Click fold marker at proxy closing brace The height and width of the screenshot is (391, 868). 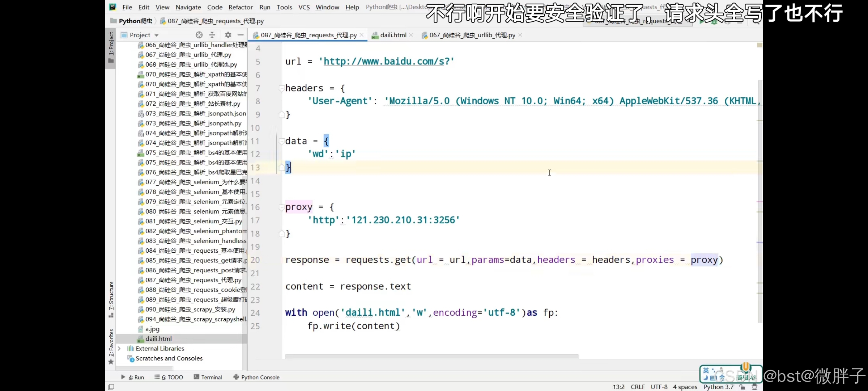point(281,234)
